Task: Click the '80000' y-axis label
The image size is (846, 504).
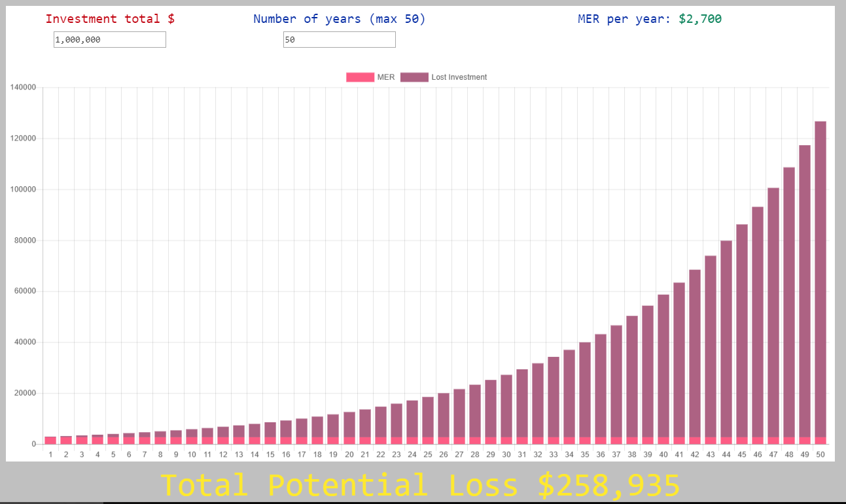Action: [x=26, y=241]
